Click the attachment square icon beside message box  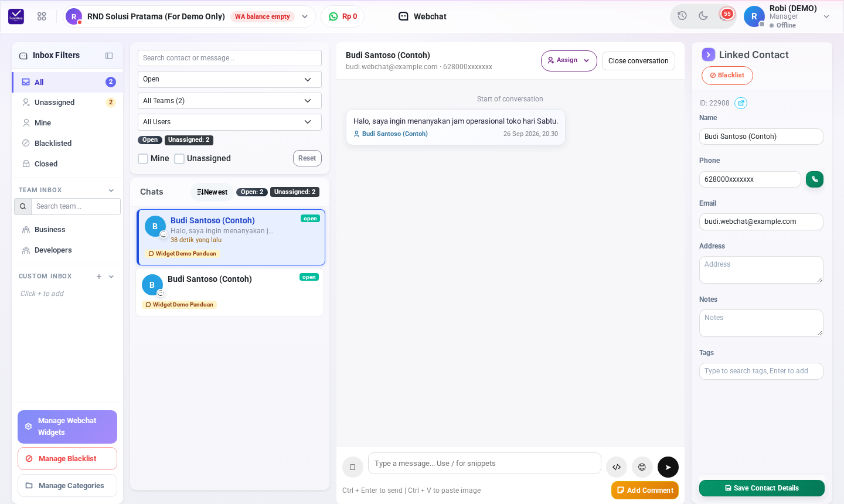click(x=352, y=467)
